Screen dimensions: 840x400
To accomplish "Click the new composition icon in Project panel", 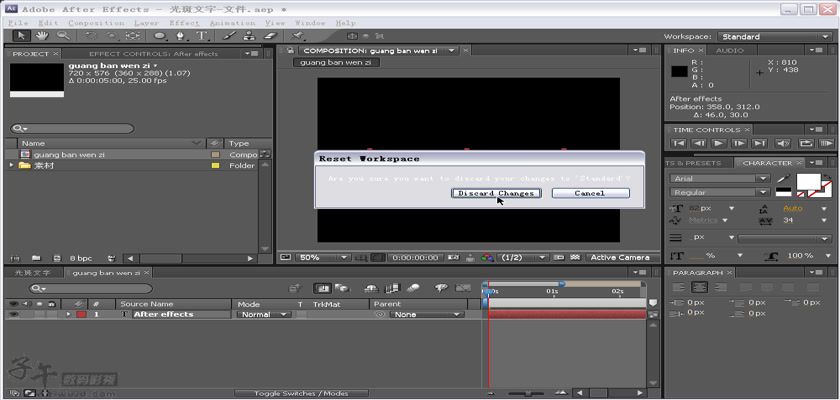I will tap(57, 258).
